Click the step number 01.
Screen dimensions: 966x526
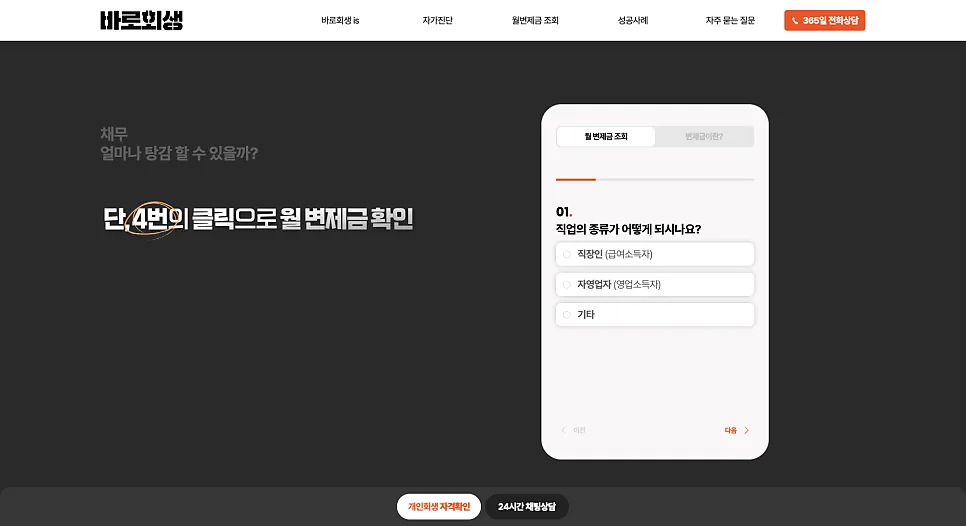coord(564,212)
